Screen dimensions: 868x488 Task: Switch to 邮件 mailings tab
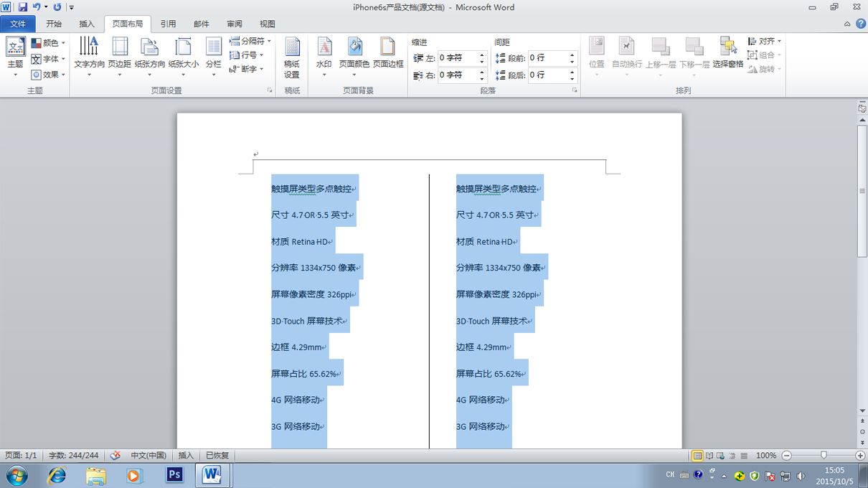[x=202, y=24]
